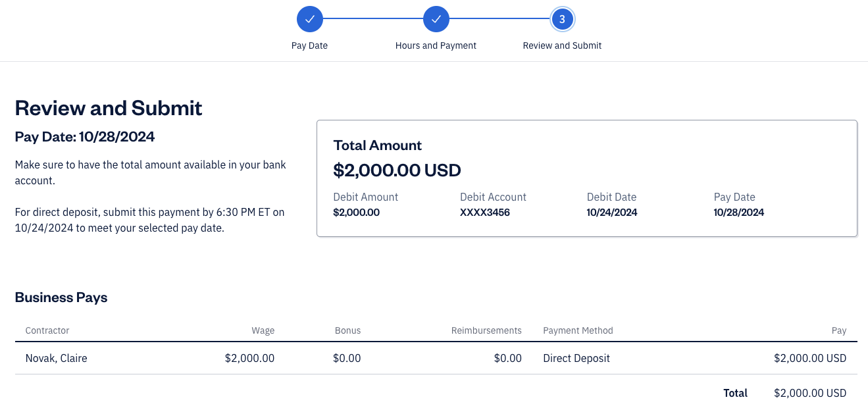The height and width of the screenshot is (410, 868).
Task: Select the step 3 circle icon
Action: click(x=562, y=19)
